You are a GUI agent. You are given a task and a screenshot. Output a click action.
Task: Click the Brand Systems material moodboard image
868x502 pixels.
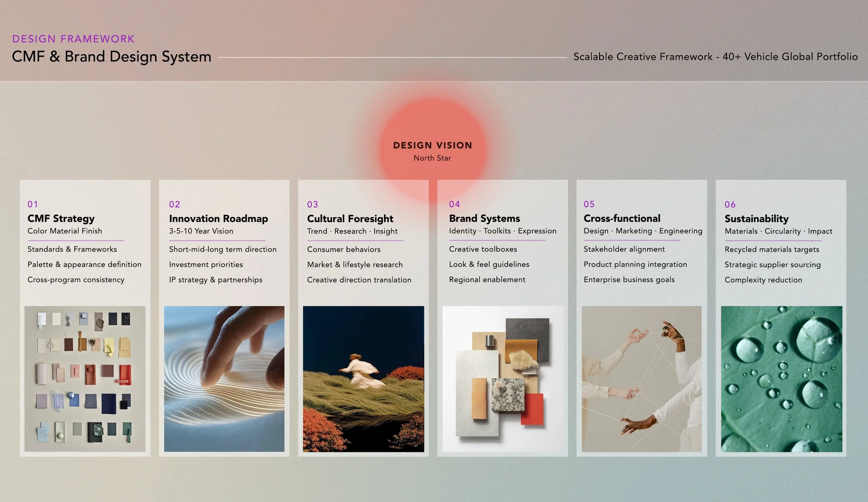point(502,378)
